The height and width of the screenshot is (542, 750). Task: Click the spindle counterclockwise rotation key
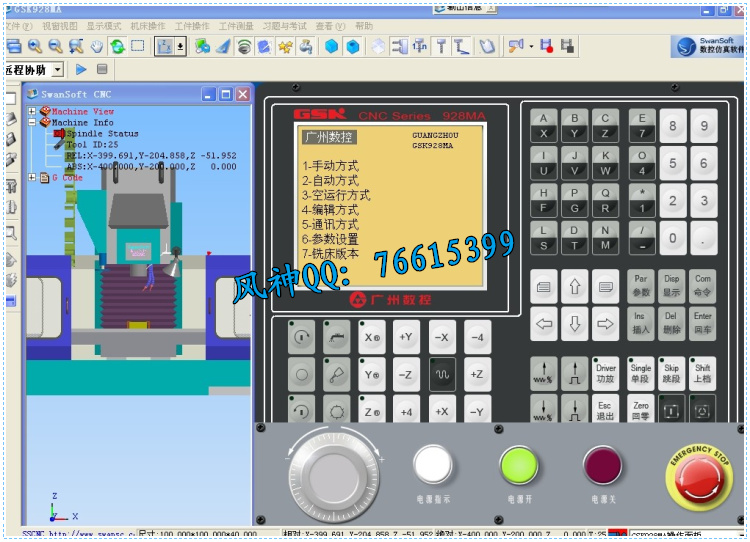[301, 410]
